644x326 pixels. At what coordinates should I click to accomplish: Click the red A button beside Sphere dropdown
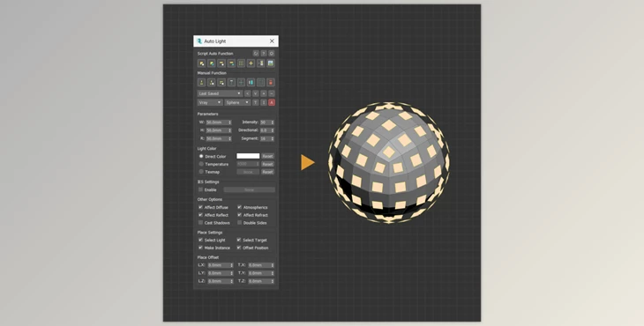pos(272,102)
